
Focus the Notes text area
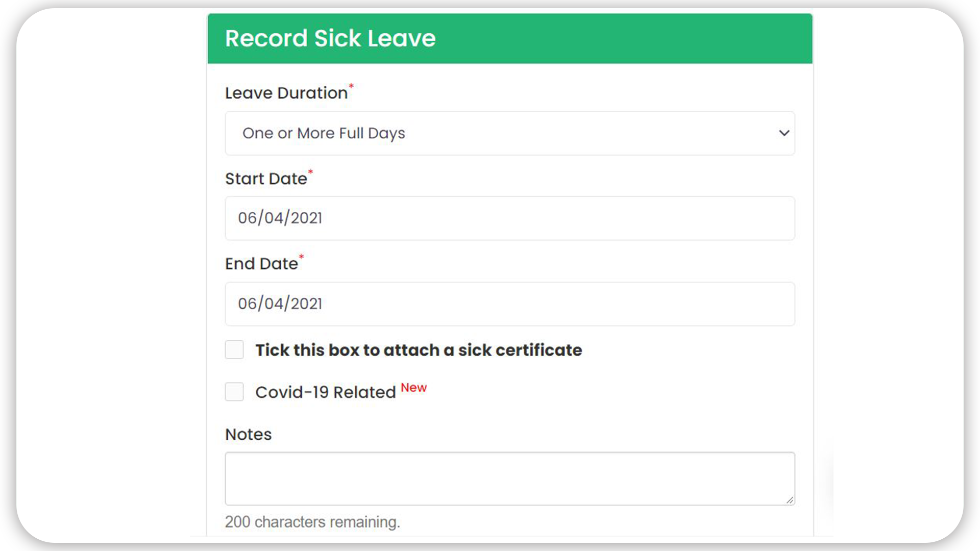pyautogui.click(x=510, y=479)
